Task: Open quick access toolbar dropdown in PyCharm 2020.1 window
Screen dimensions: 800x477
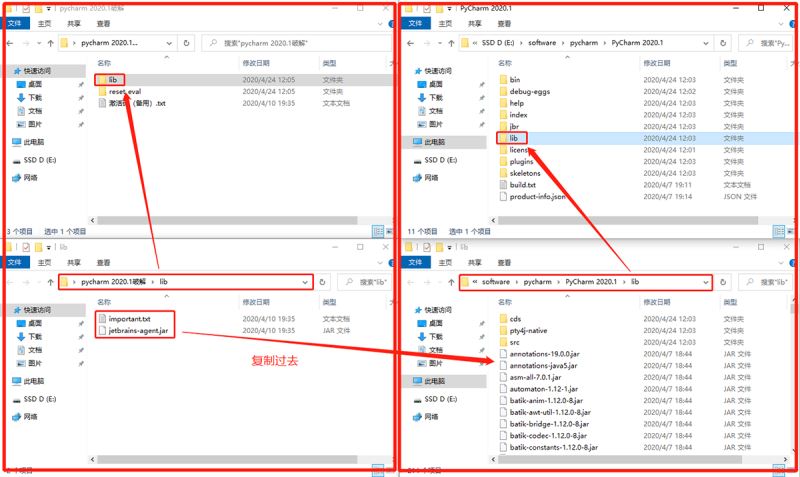Action: [449, 9]
